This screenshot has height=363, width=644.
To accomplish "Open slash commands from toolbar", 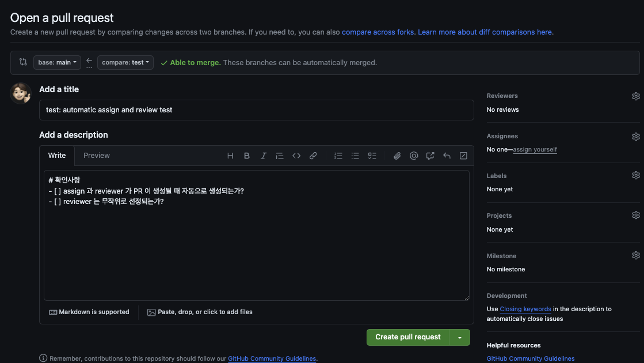I will point(463,156).
